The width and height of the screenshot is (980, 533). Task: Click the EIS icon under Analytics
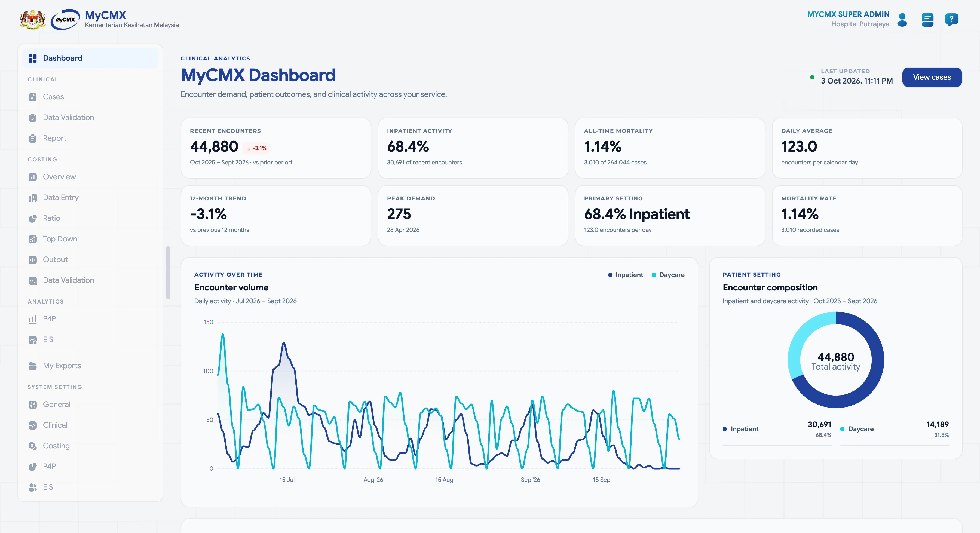point(33,340)
